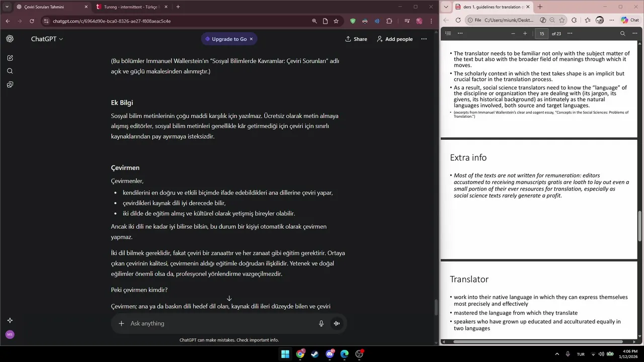Open Edge tab actions dropdown arrow

(446, 7)
